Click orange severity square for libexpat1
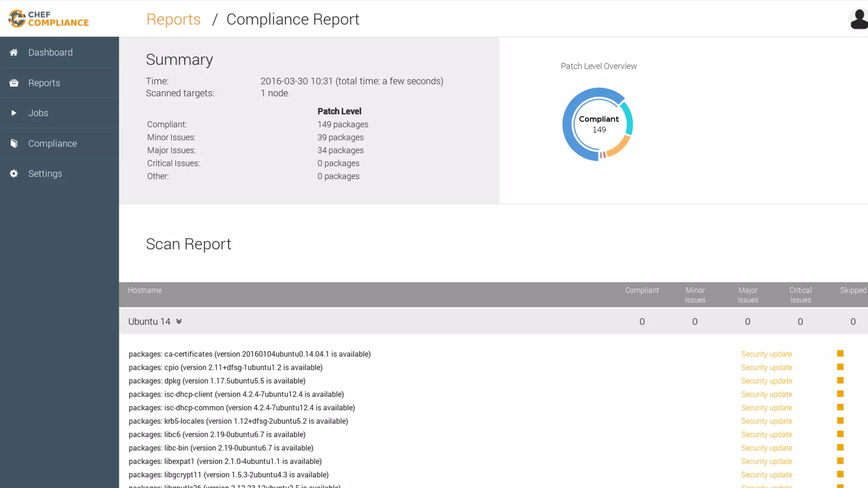868x488 pixels. 840,461
